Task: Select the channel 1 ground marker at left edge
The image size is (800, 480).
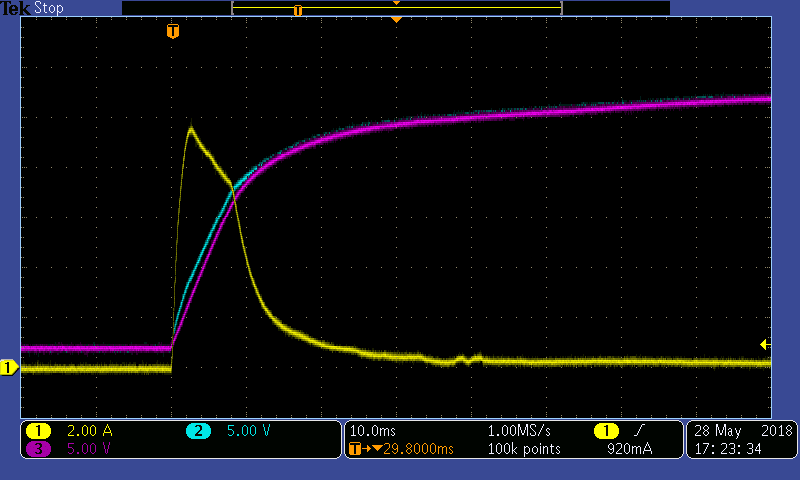Action: tap(9, 367)
